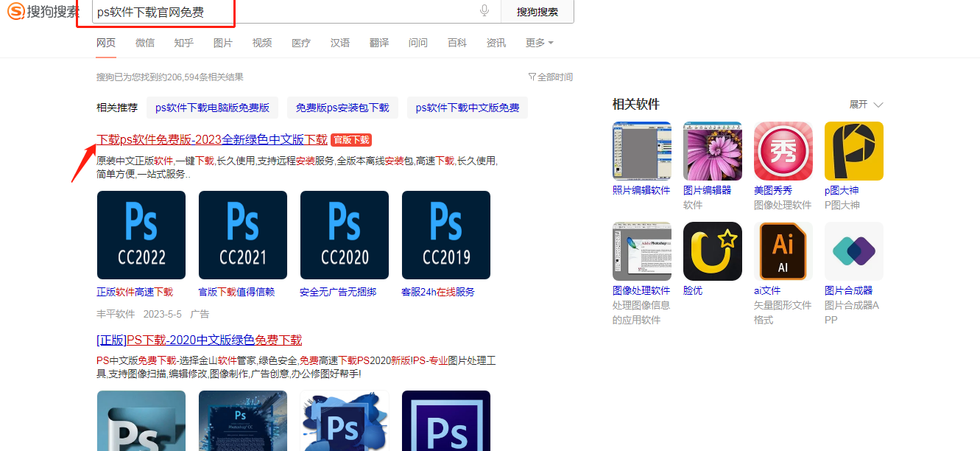Open the 美图秀秀 app icon
The width and height of the screenshot is (980, 451).
[x=783, y=151]
